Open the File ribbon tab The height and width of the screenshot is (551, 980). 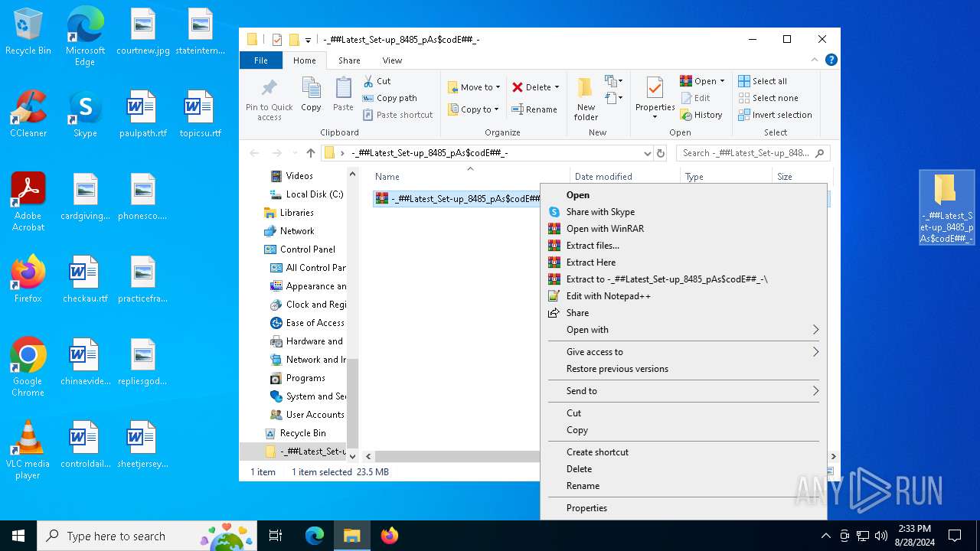point(261,60)
